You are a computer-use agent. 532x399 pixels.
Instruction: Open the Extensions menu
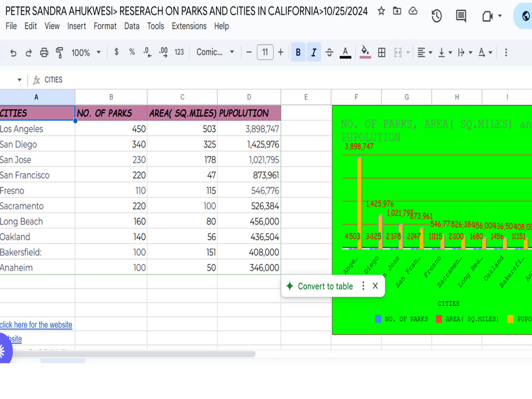(189, 26)
